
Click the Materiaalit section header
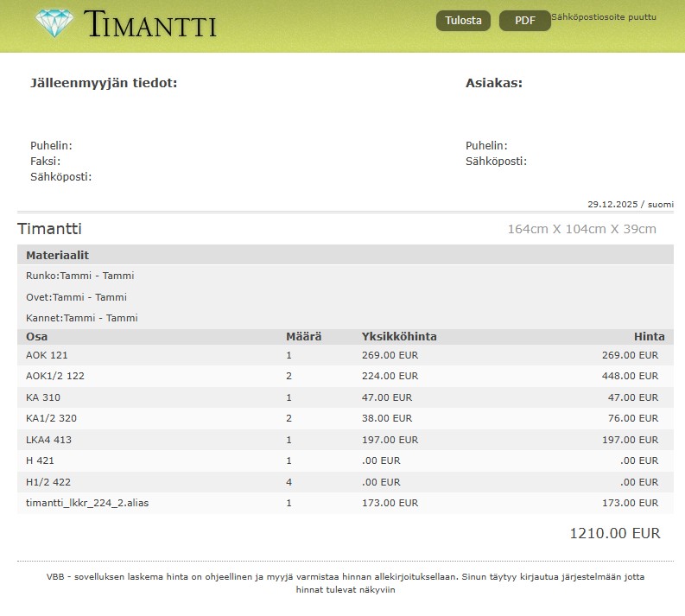tap(57, 255)
